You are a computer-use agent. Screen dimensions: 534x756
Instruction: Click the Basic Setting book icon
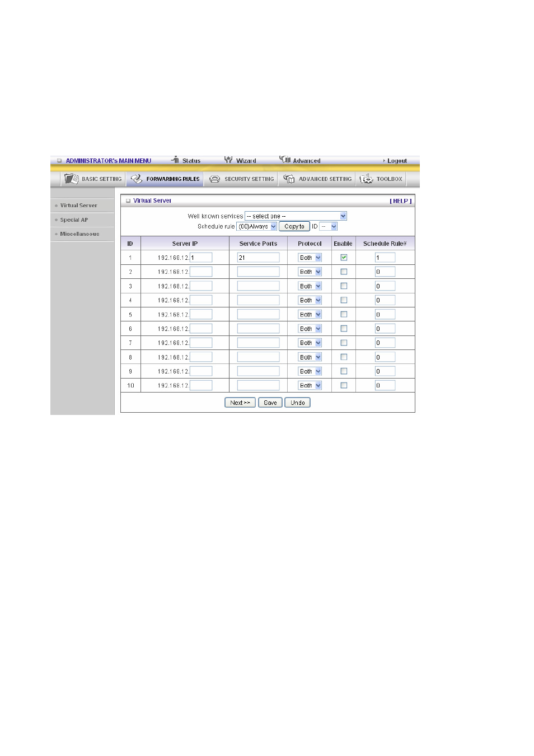coord(71,179)
